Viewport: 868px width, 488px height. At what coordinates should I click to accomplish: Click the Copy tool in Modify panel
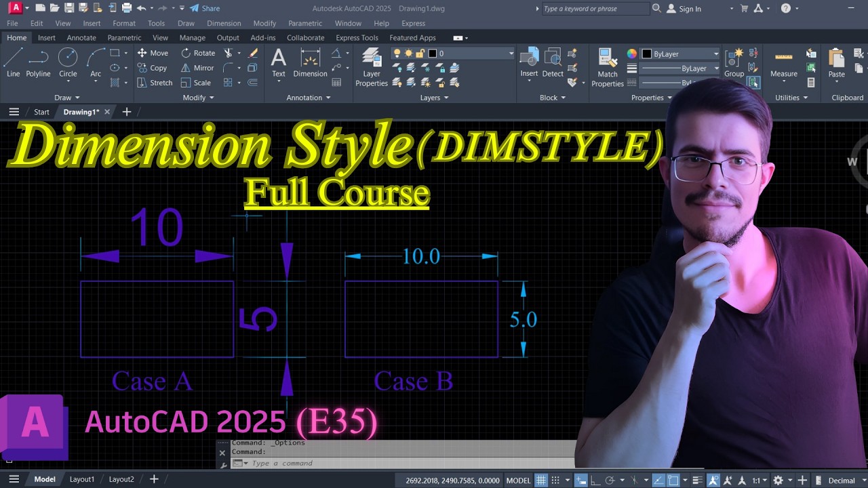click(152, 68)
